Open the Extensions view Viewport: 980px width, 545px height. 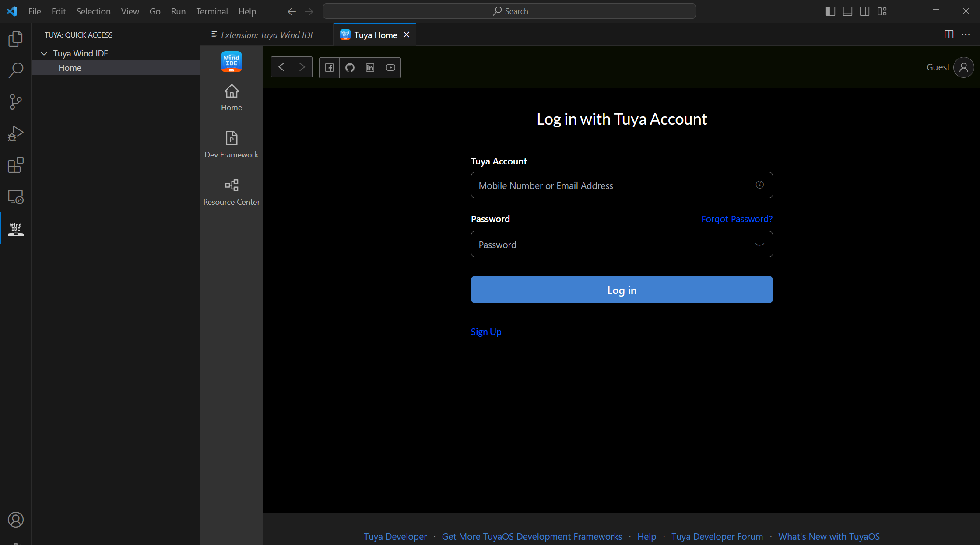pyautogui.click(x=16, y=165)
